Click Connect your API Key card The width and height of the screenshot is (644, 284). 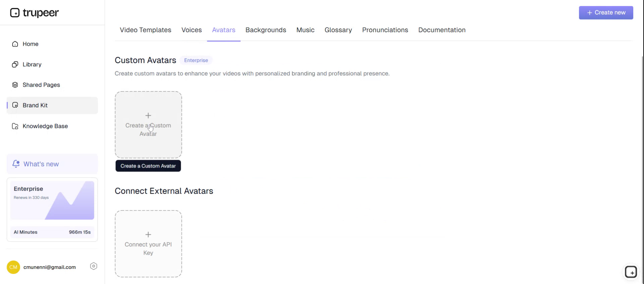click(148, 244)
